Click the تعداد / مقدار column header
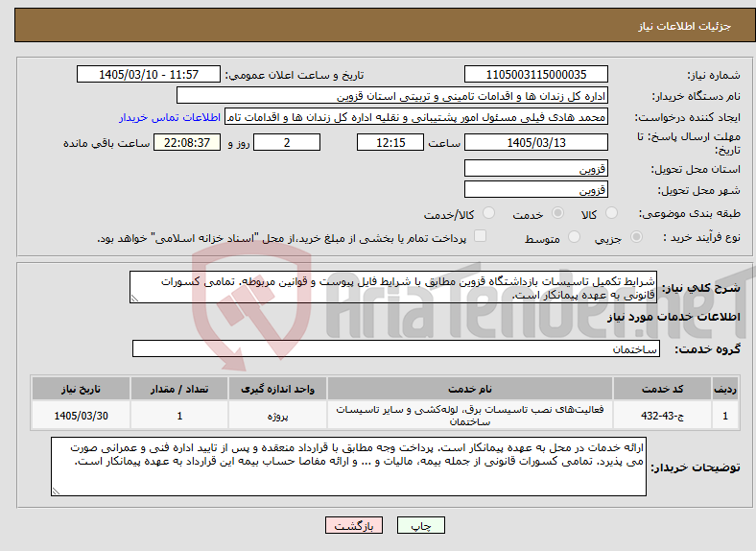 [x=179, y=389]
